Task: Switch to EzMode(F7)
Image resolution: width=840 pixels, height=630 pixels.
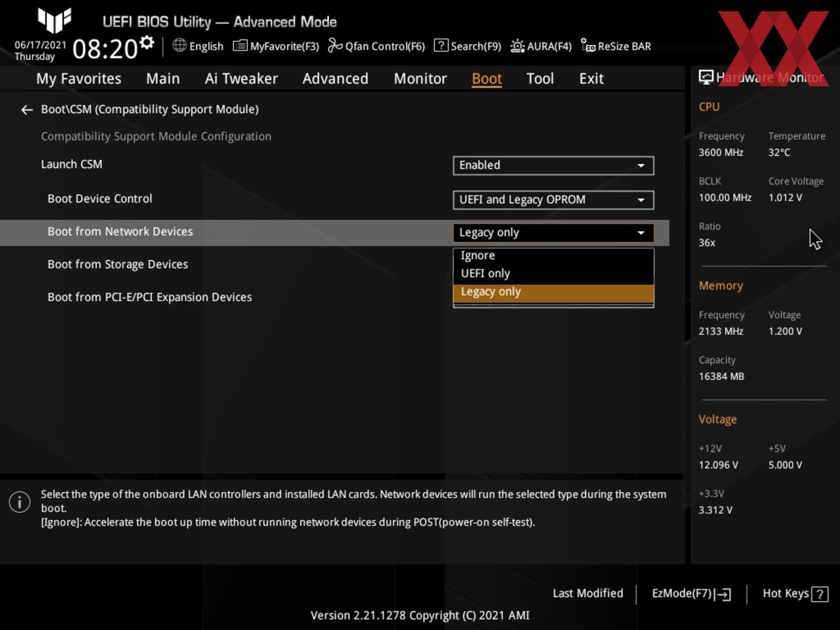Action: pyautogui.click(x=691, y=594)
